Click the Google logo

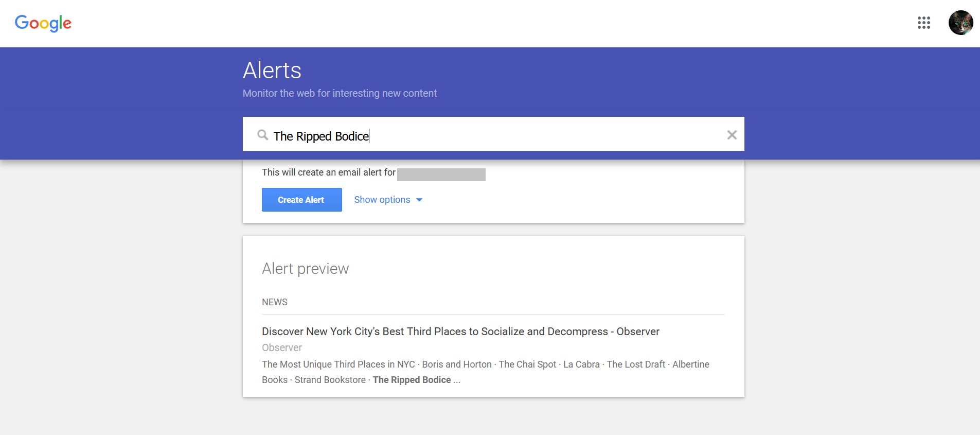click(43, 23)
